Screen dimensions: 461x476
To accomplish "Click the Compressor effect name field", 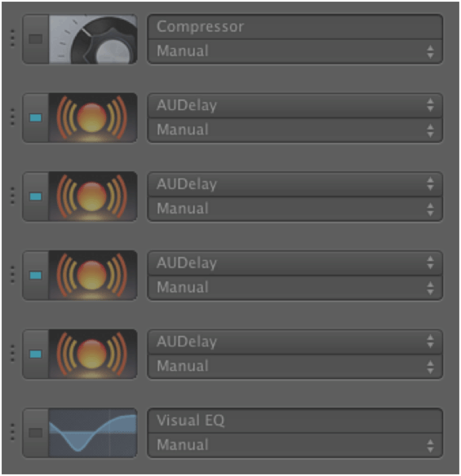I will tap(295, 27).
